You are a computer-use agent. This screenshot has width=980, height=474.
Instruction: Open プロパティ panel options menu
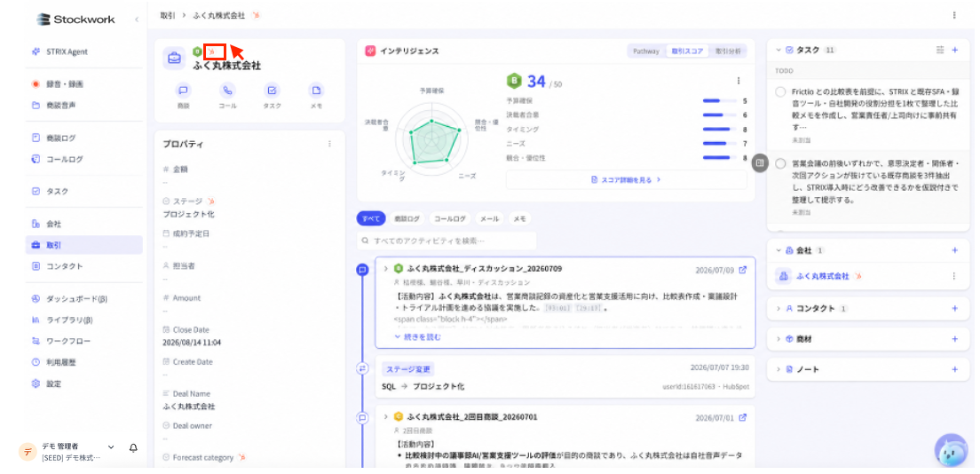329,144
